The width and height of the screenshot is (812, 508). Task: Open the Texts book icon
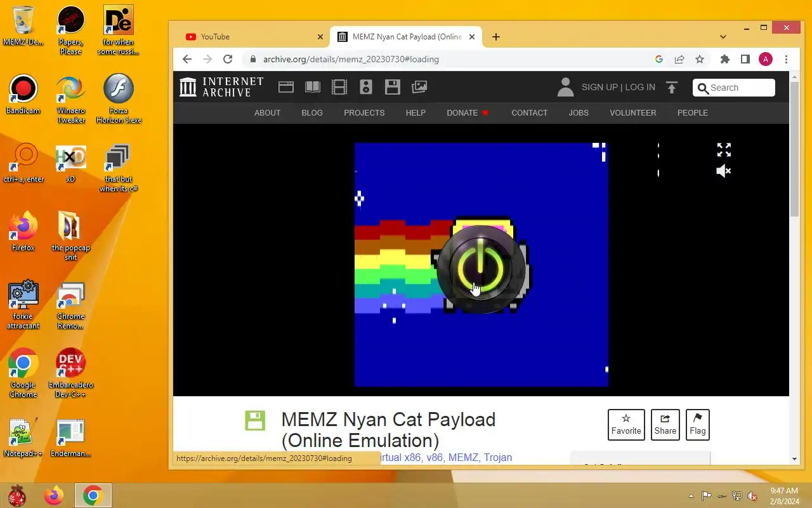coord(313,87)
